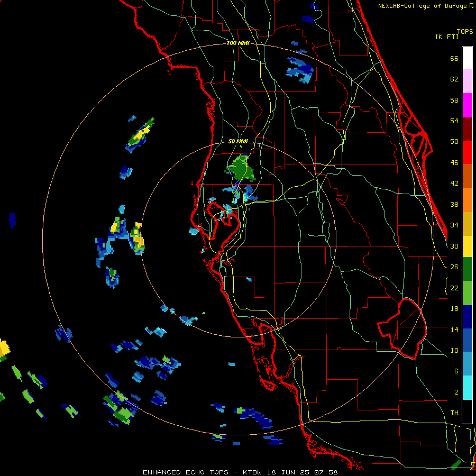The height and width of the screenshot is (476, 476).
Task: Select the 62 value on the legend
Action: [x=454, y=79]
